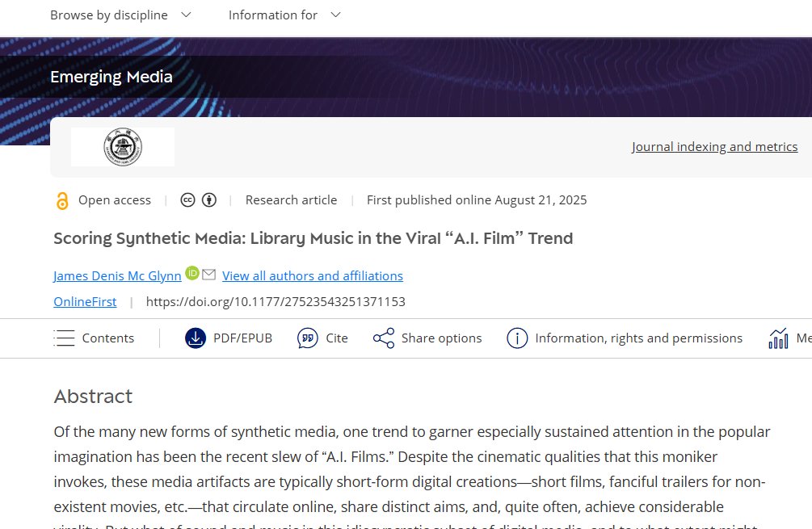Click the information circle icon for rights and permissions

[516, 338]
